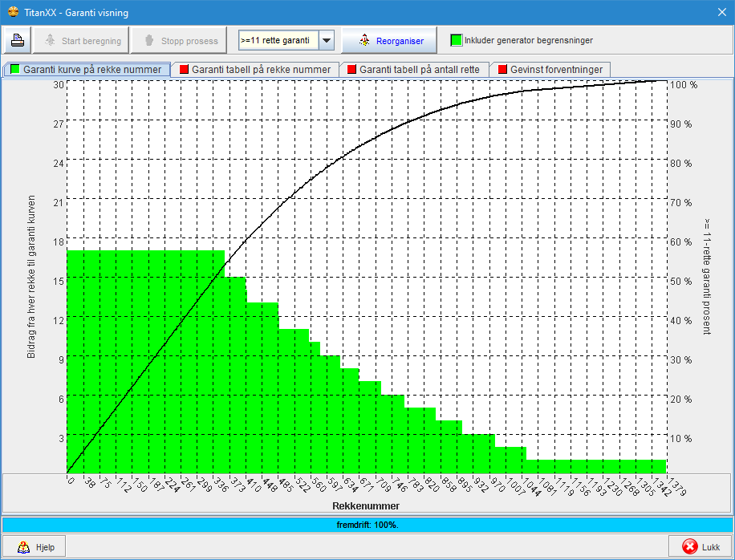Click the 18 value on left axis

58,241
